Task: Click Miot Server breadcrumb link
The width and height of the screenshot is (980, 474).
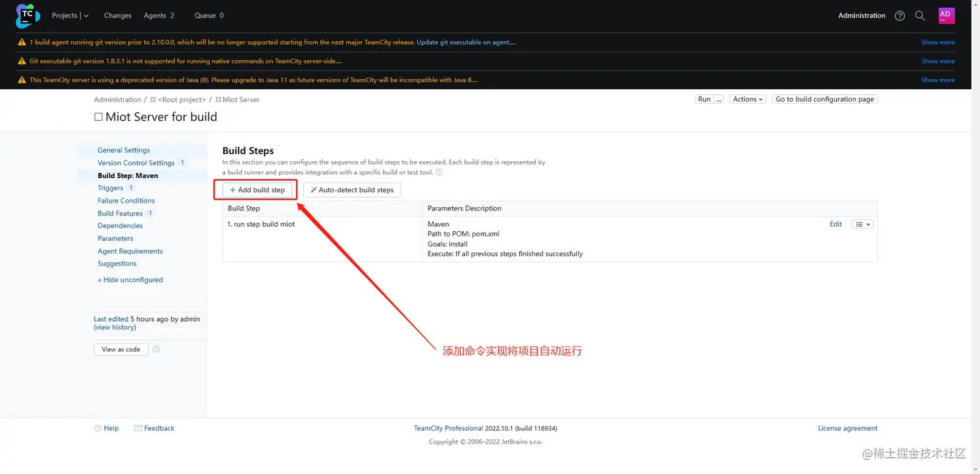Action: click(x=241, y=100)
